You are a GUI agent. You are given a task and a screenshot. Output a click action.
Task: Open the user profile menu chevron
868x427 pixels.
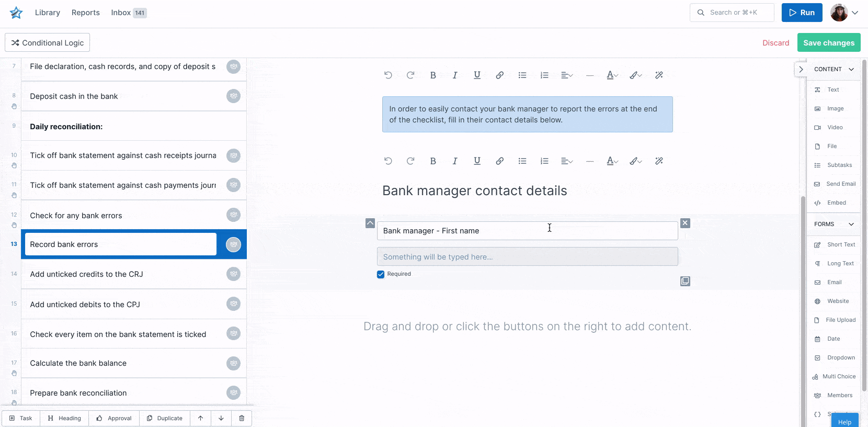pos(855,13)
